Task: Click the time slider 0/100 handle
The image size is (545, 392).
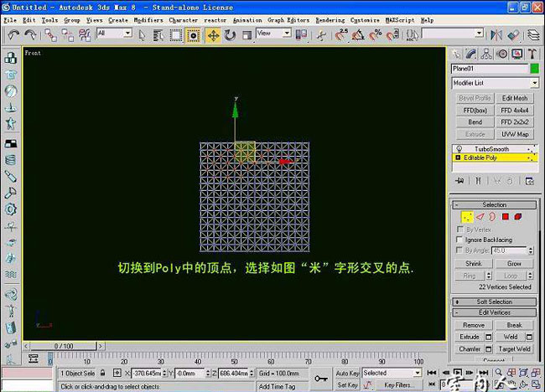Action: click(63, 346)
